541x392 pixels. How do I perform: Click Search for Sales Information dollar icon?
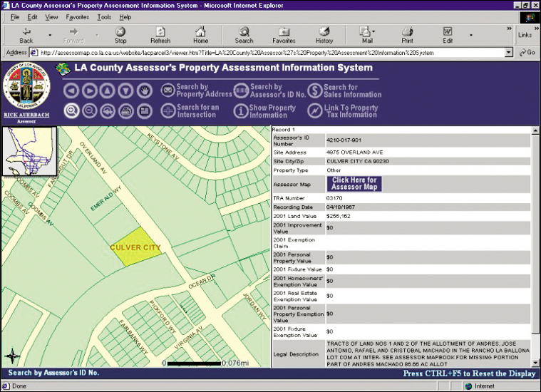[x=314, y=91]
